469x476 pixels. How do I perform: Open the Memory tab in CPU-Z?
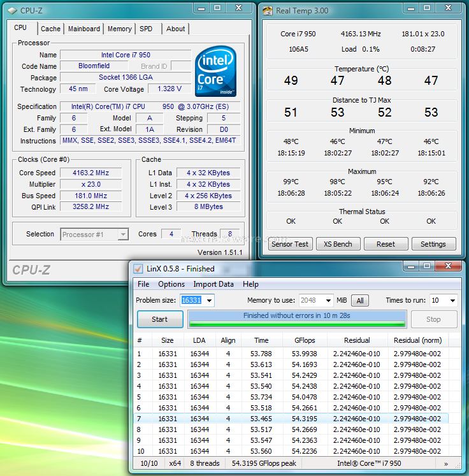pyautogui.click(x=120, y=29)
